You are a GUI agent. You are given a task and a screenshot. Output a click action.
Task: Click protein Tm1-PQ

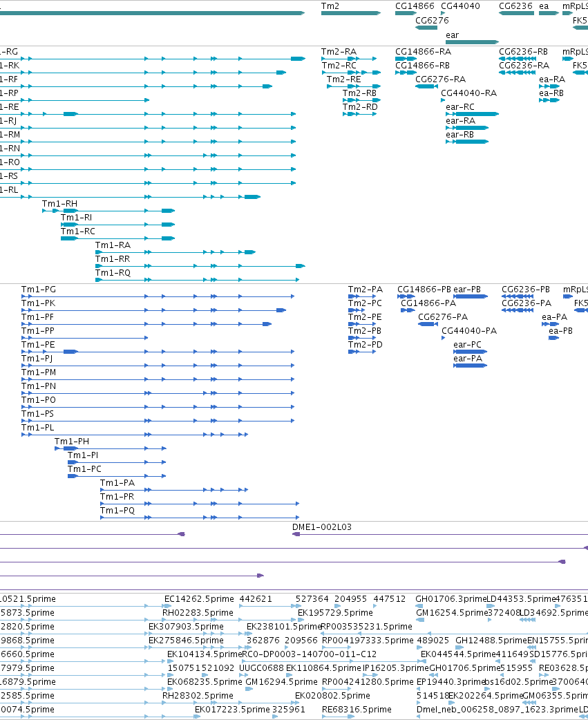pos(200,517)
